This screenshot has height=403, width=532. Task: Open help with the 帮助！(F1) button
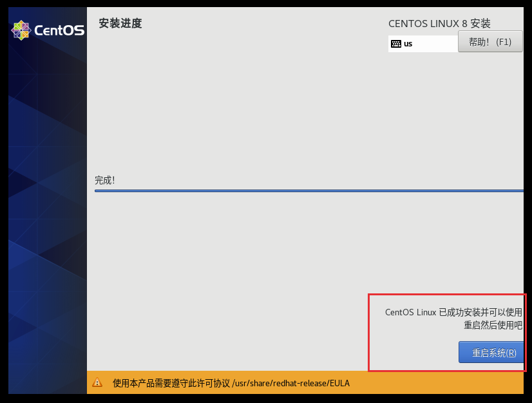tap(490, 41)
